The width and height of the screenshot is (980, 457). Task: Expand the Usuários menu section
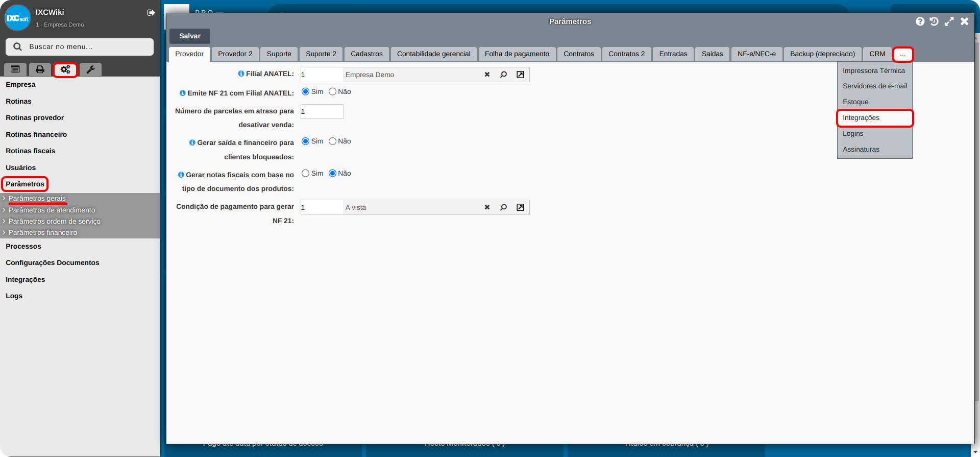[x=20, y=167]
